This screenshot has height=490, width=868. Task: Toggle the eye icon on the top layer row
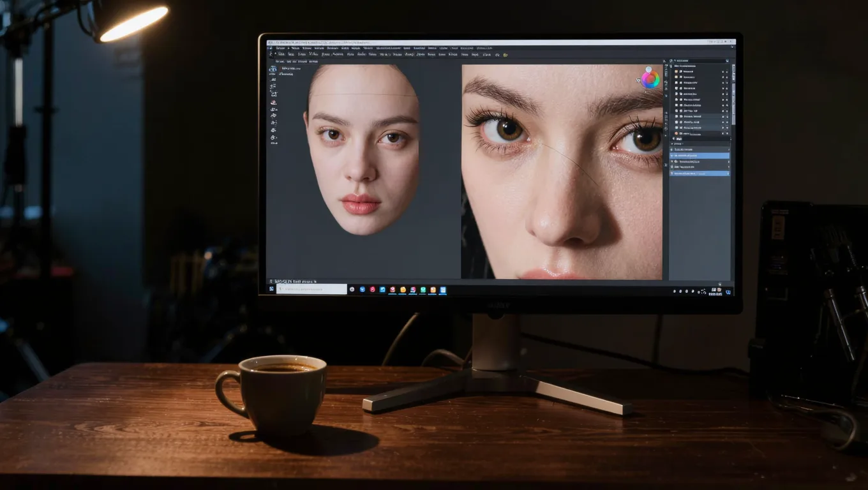723,71
